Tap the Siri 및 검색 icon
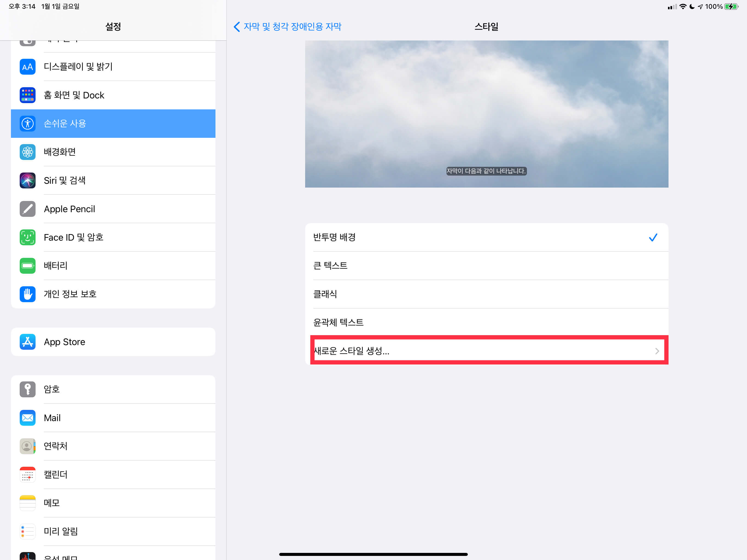Screen dimensions: 747x560 27,180
